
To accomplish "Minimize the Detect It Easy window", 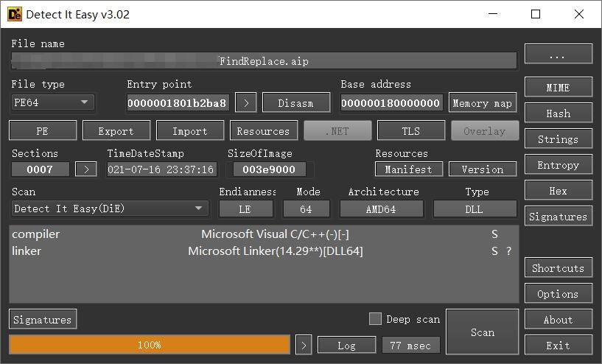I will click(x=493, y=14).
